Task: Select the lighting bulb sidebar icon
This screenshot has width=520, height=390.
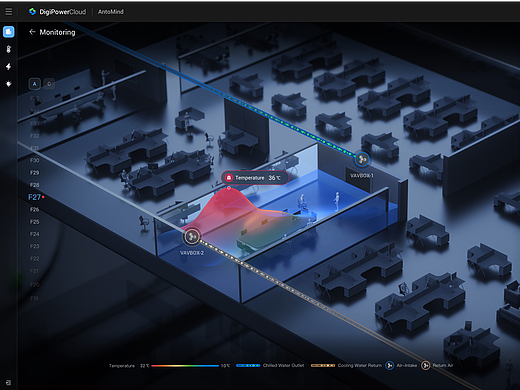Action: [9, 84]
